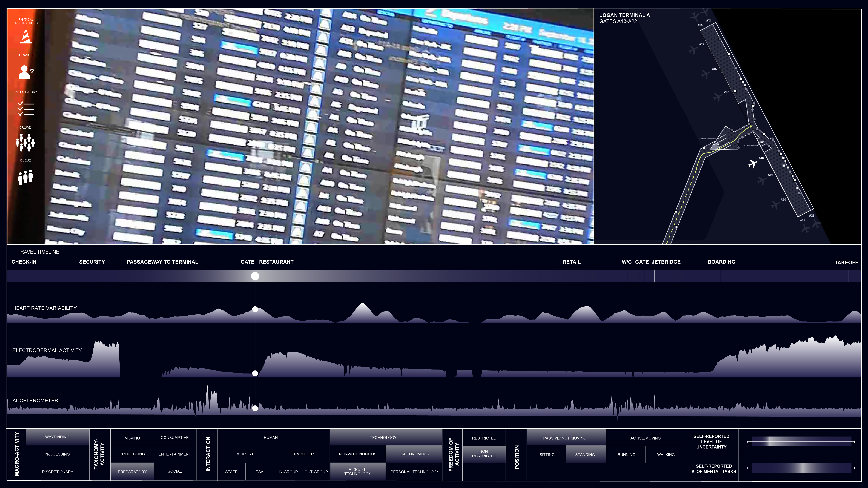Click the white airplane icon near gate A18
Viewport: 868px width, 488px height.
pos(752,164)
